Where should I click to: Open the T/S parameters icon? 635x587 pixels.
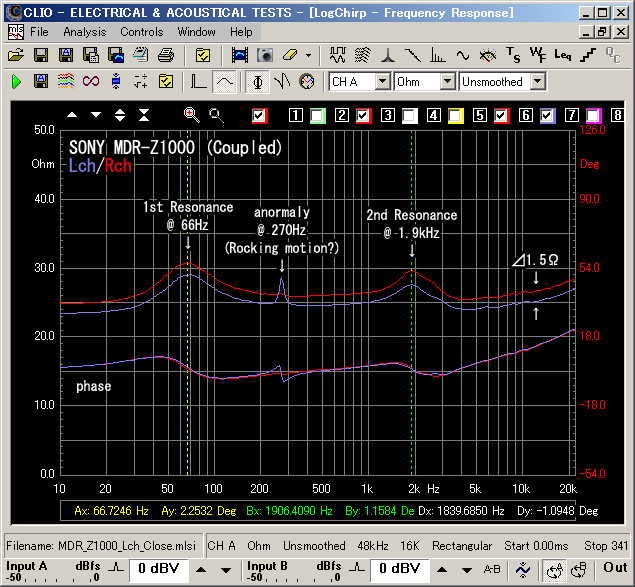coord(513,55)
